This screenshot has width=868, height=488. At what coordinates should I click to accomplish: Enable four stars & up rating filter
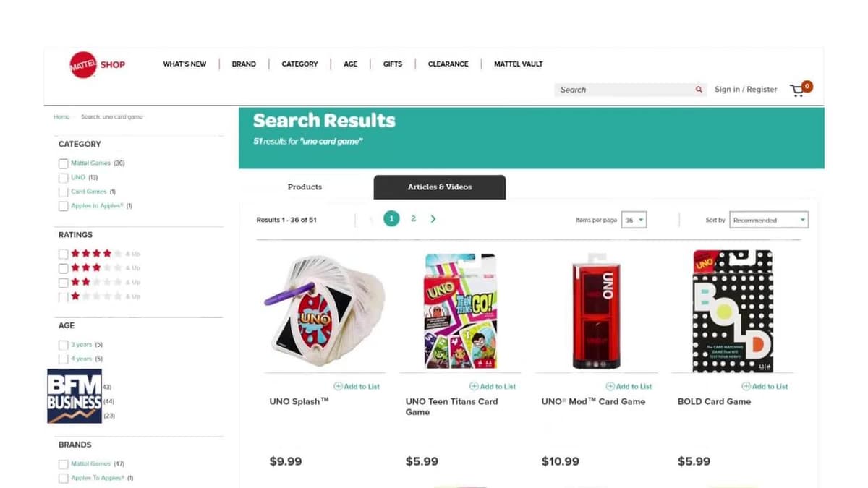(63, 254)
